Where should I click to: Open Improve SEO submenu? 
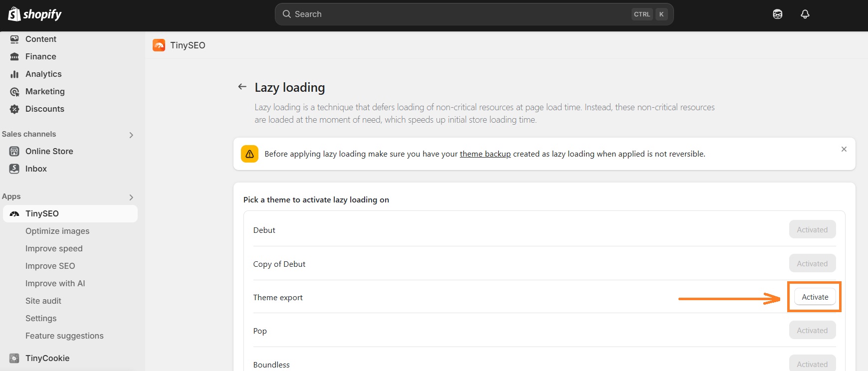point(50,266)
